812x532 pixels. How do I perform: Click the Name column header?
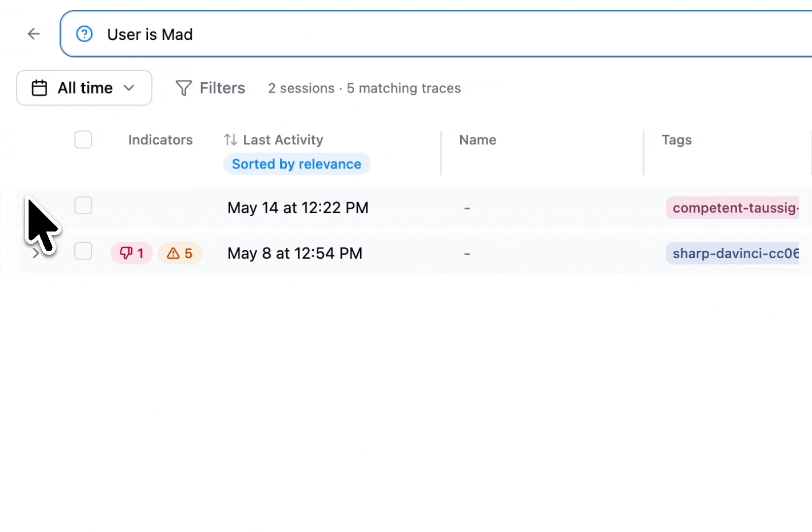click(477, 140)
